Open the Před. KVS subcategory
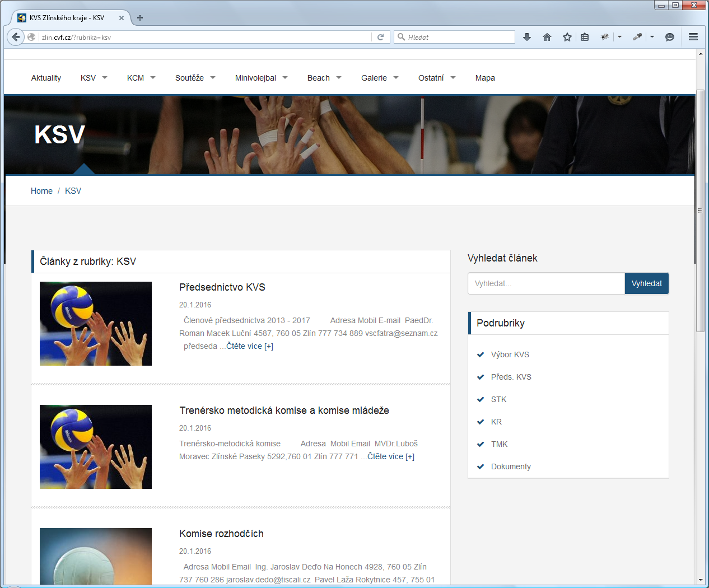The height and width of the screenshot is (588, 709). (x=511, y=377)
